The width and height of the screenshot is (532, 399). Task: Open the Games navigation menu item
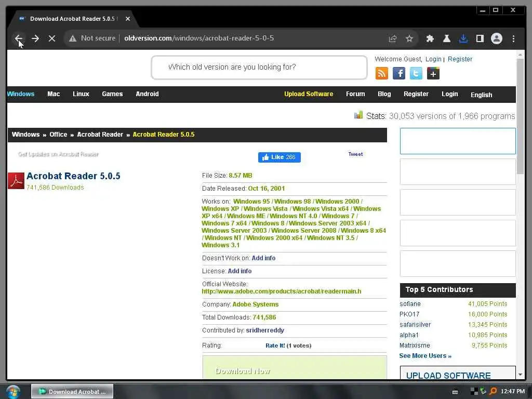112,94
